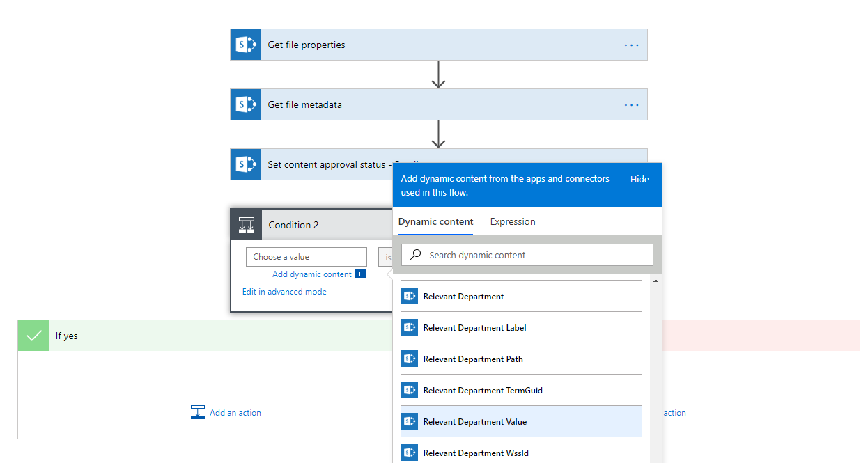Click SharePoint icon on Get file properties
Viewport: 868px width, 463px height.
click(x=246, y=45)
